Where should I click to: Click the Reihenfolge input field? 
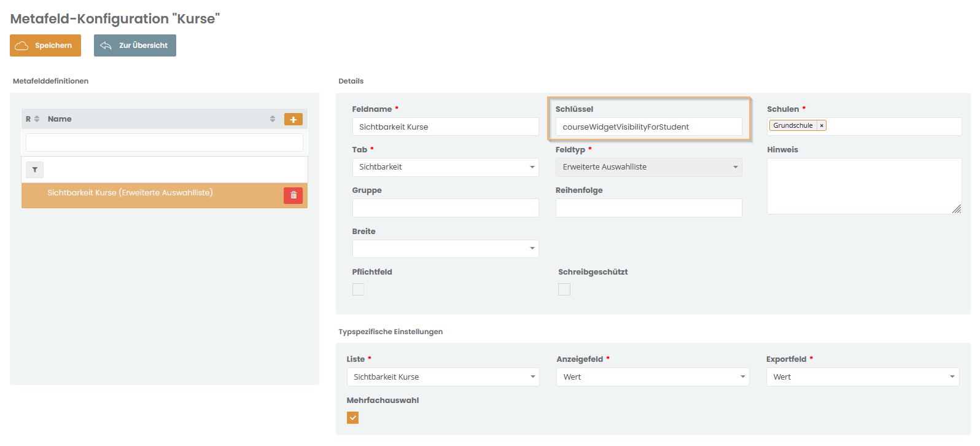pos(649,208)
